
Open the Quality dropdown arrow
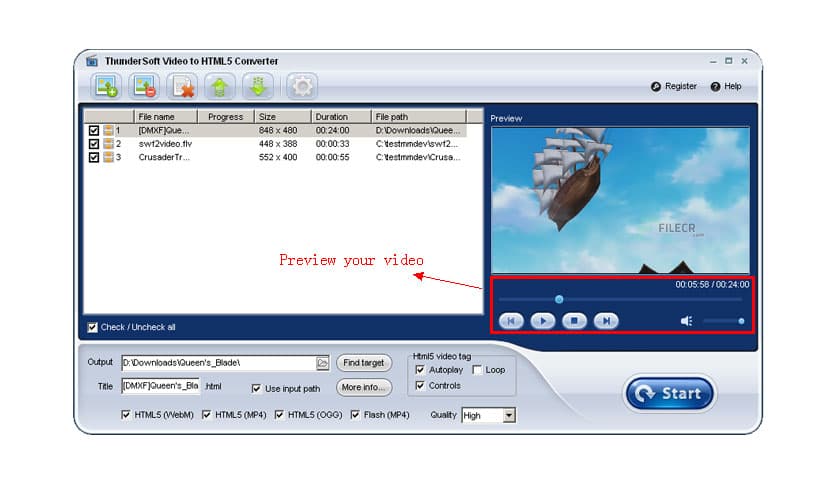(x=509, y=415)
